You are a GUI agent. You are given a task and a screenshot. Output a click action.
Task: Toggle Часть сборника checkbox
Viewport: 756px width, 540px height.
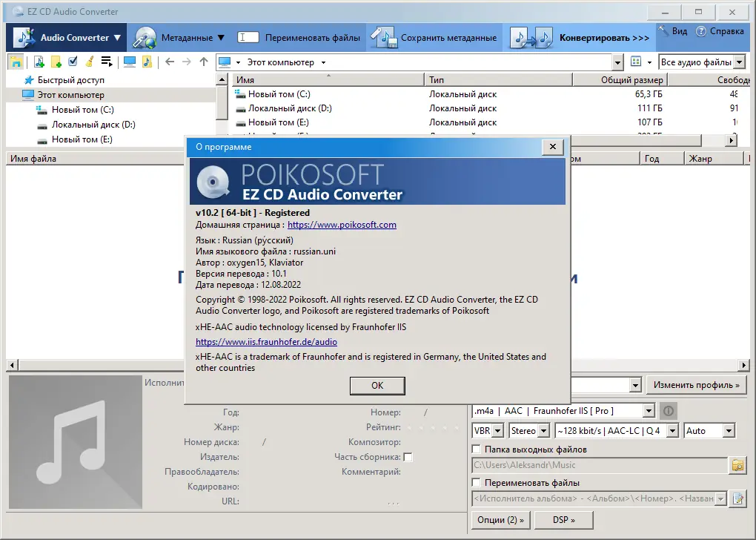point(408,457)
